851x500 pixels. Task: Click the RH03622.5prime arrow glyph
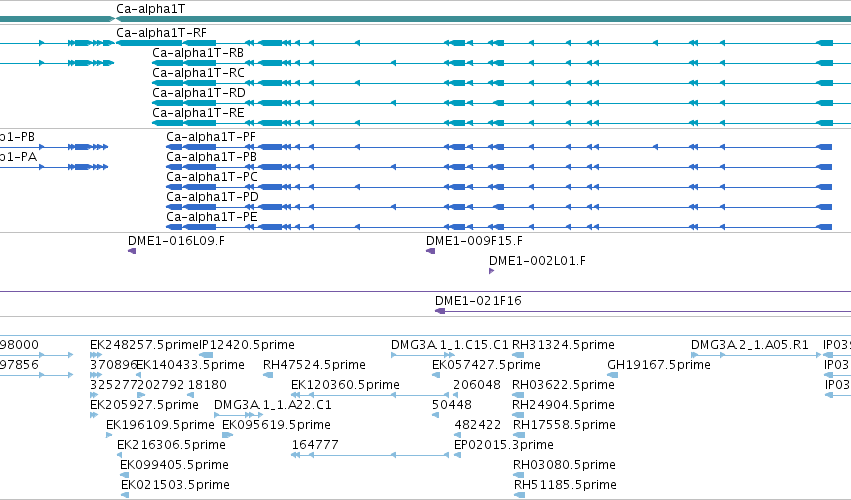(x=518, y=395)
